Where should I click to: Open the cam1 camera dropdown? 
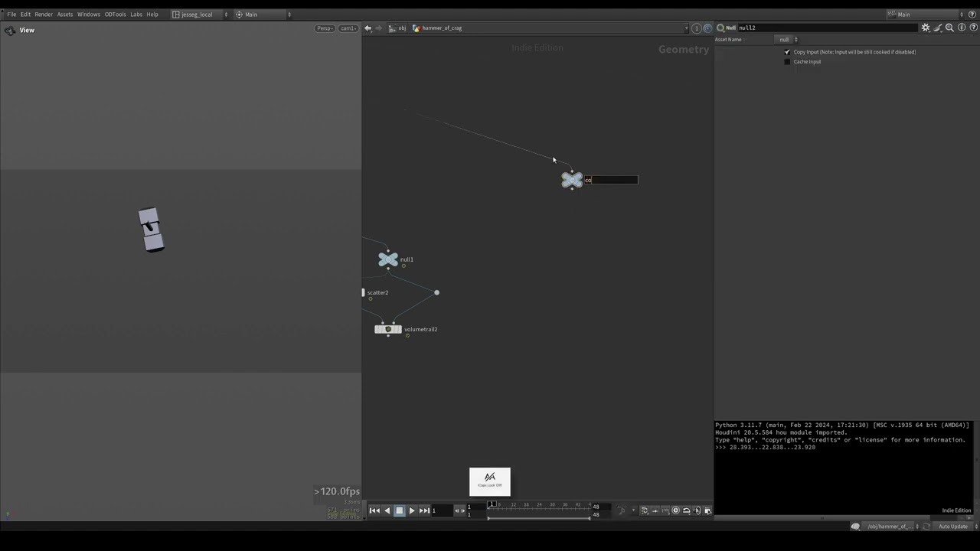(x=348, y=28)
